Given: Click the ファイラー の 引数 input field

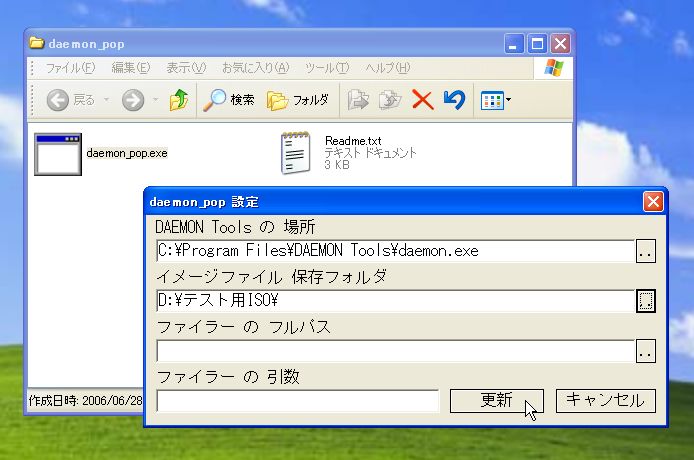Looking at the screenshot, I should click(x=298, y=401).
